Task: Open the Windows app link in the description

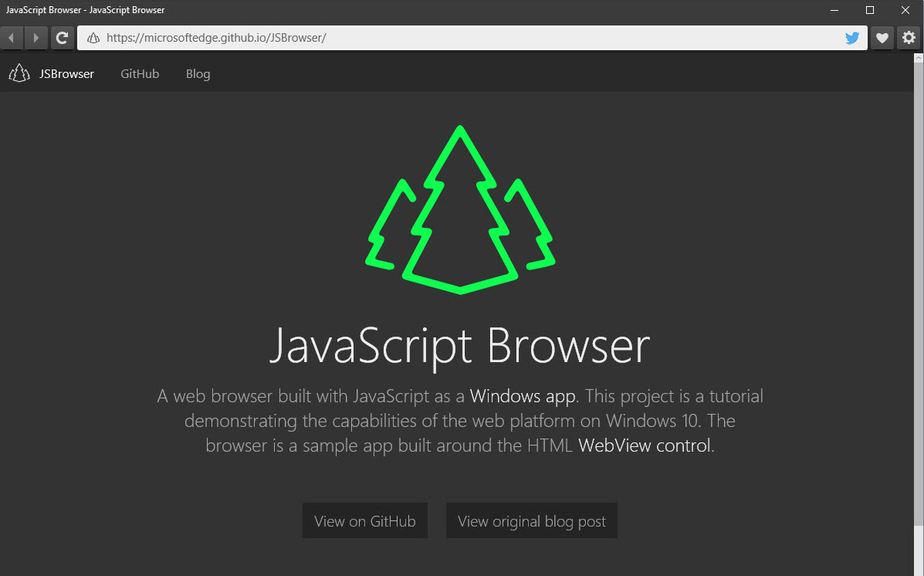Action: click(522, 395)
